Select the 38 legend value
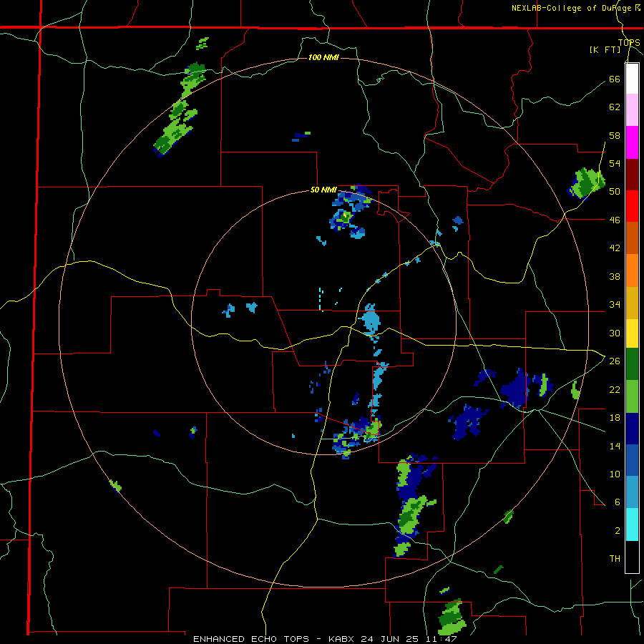Viewport: 644px width, 644px height. 615,276
